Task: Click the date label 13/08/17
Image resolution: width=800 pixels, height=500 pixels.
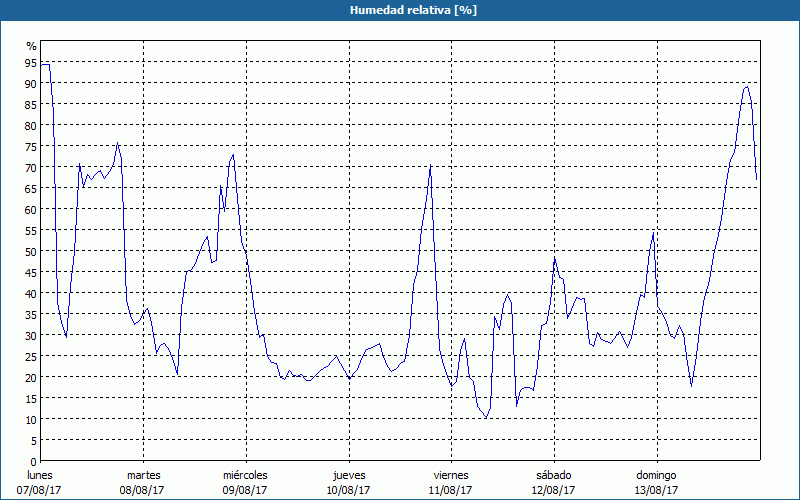Action: tap(656, 490)
